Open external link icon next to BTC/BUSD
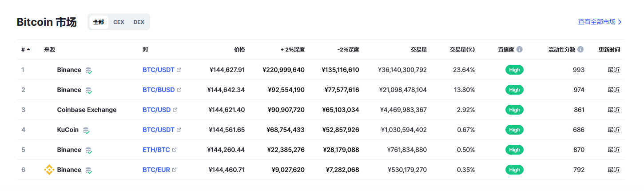The height and width of the screenshot is (191, 644). (x=179, y=90)
